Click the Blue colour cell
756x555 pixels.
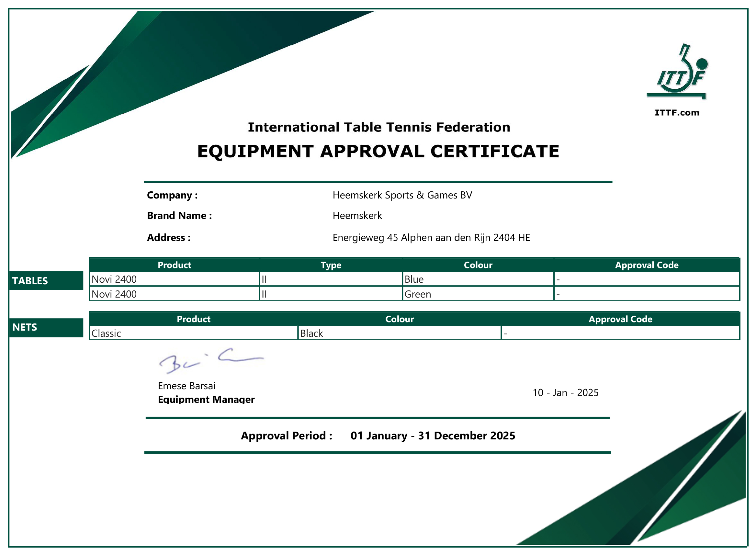pyautogui.click(x=478, y=279)
